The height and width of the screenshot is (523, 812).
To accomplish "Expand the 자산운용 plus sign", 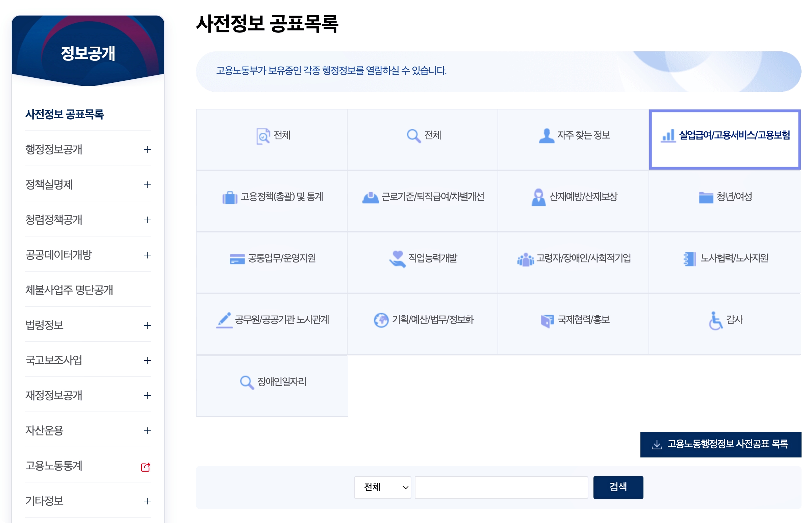I will tap(147, 431).
